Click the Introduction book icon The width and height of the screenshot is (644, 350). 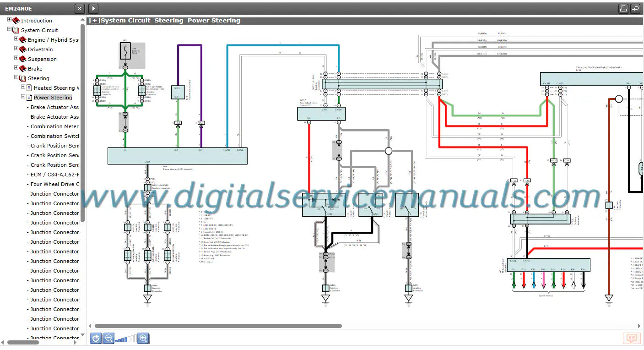click(16, 21)
